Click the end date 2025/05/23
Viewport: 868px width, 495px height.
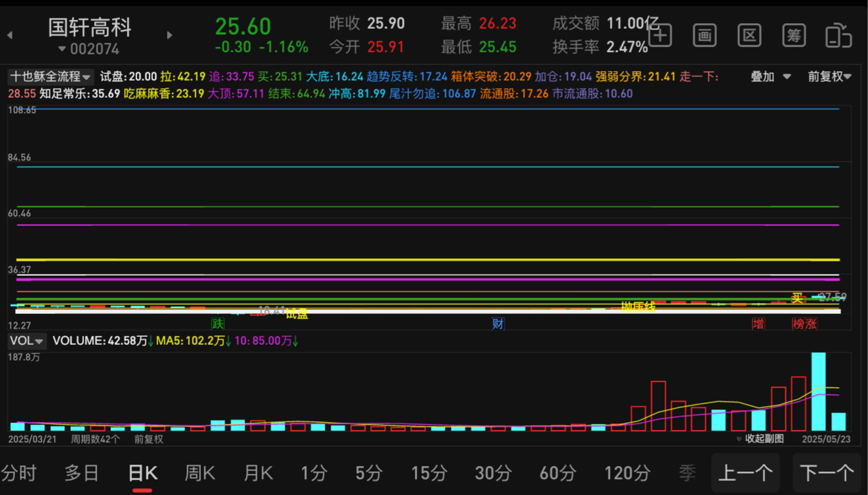tap(826, 439)
